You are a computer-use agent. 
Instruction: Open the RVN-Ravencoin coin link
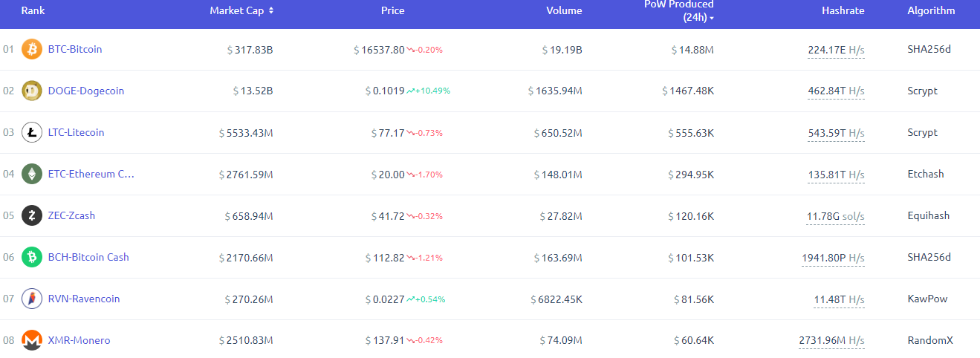tap(84, 299)
